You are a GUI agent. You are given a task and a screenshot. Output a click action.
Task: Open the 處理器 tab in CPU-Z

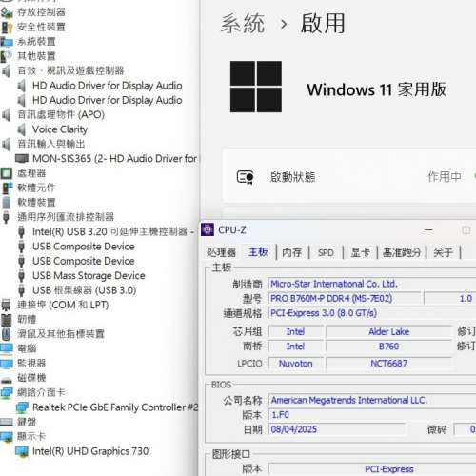(221, 252)
